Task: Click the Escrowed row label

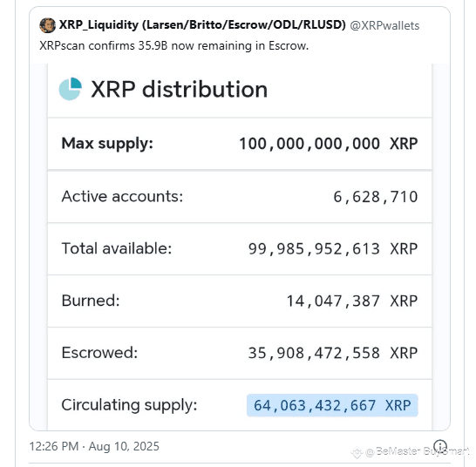Action: coord(99,353)
